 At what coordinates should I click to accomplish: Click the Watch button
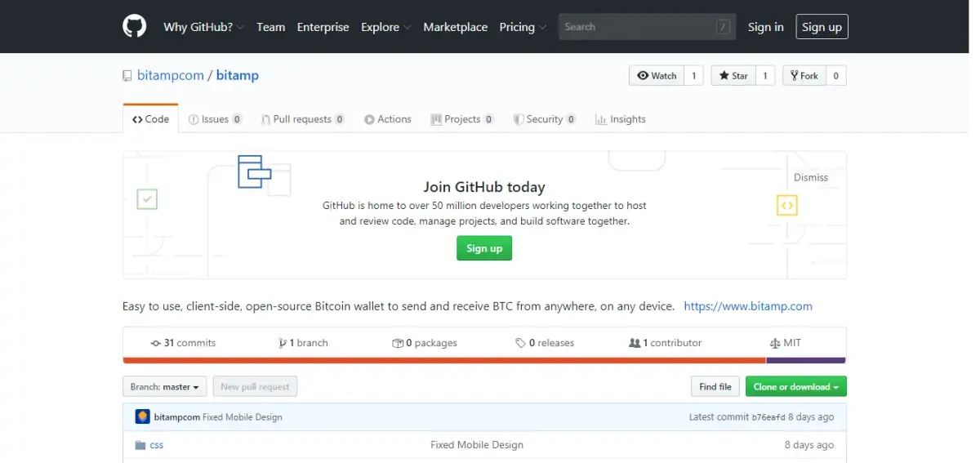pyautogui.click(x=657, y=75)
